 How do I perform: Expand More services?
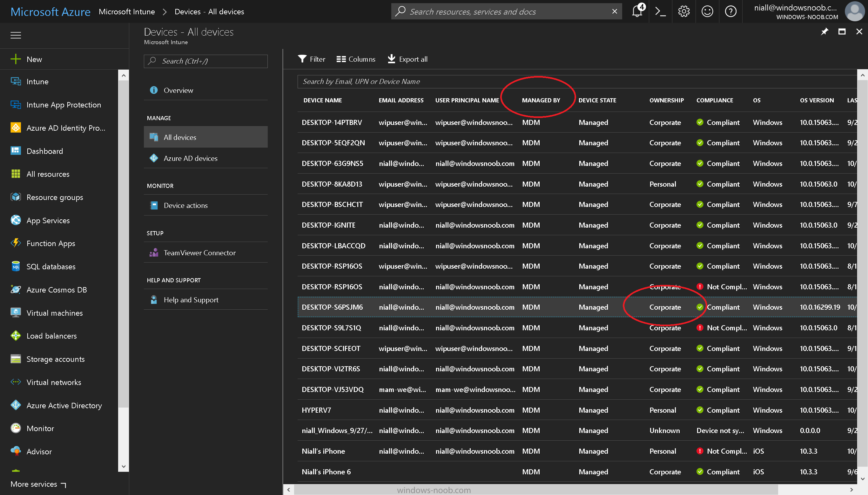point(38,484)
